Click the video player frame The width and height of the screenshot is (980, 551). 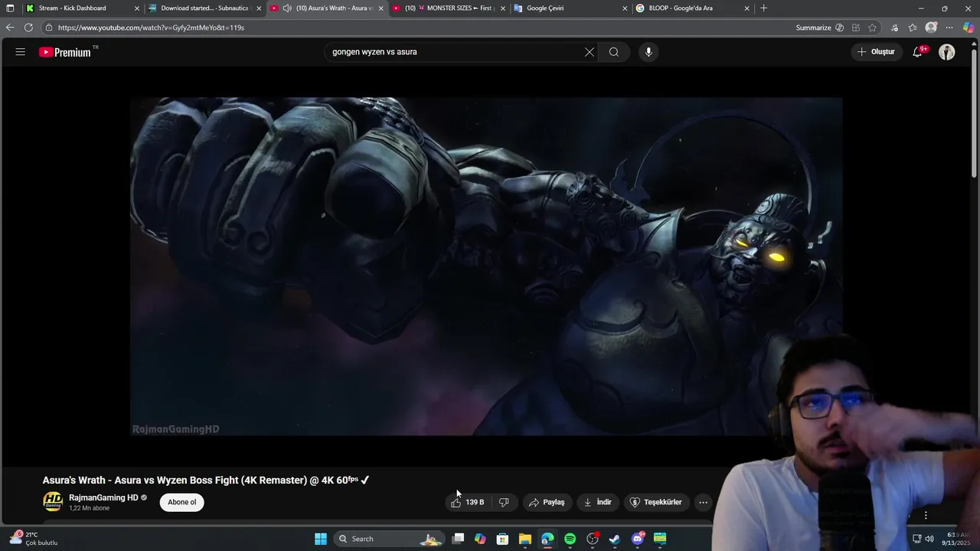pos(486,266)
